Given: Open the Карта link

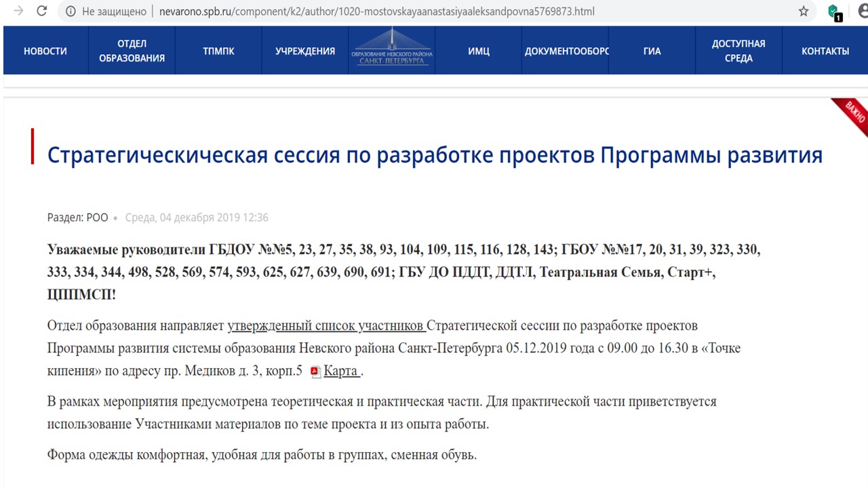Looking at the screenshot, I should (341, 371).
